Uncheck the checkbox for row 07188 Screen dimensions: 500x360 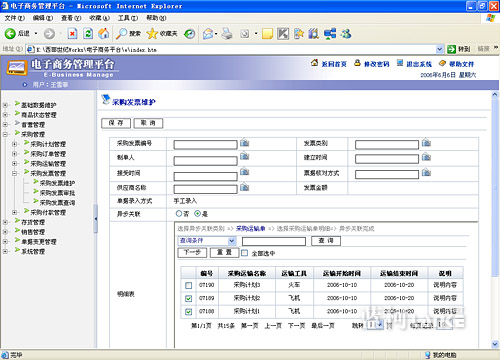(188, 312)
